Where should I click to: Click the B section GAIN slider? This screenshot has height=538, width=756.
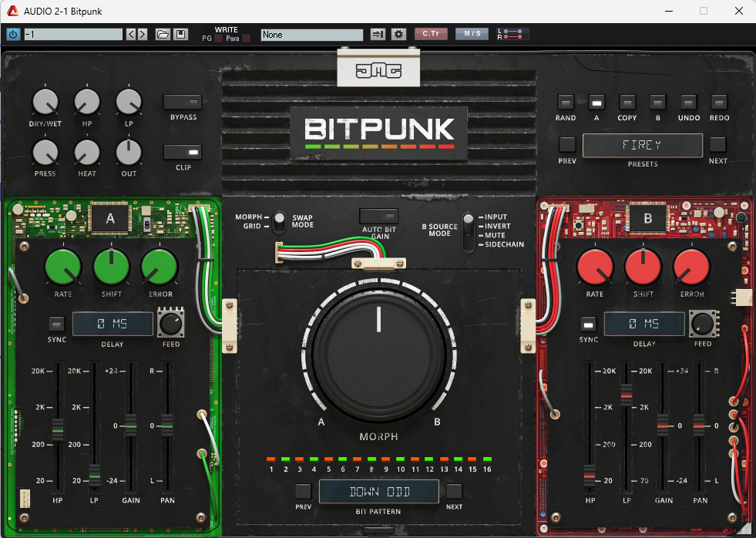663,425
